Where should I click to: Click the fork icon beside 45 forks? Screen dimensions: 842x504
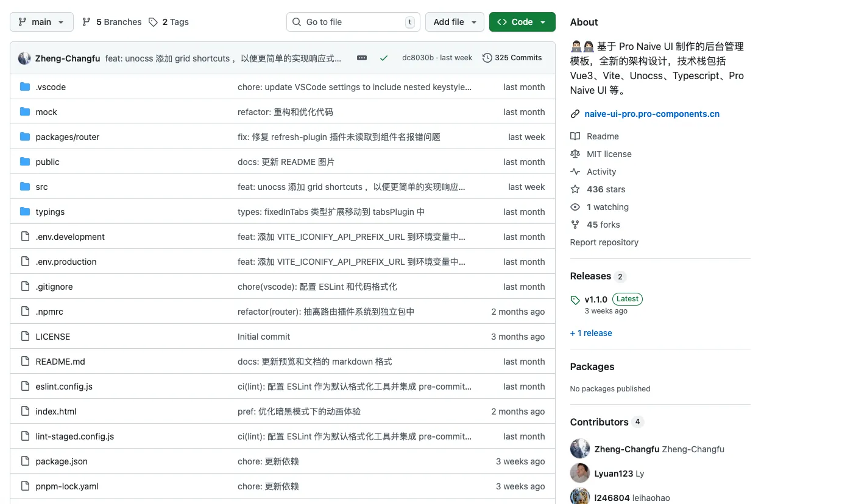pyautogui.click(x=575, y=225)
